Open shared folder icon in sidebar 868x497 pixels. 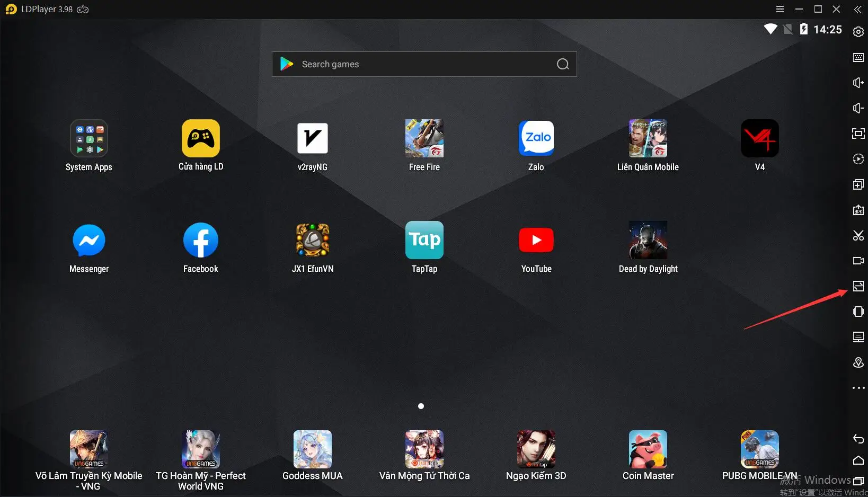858,337
